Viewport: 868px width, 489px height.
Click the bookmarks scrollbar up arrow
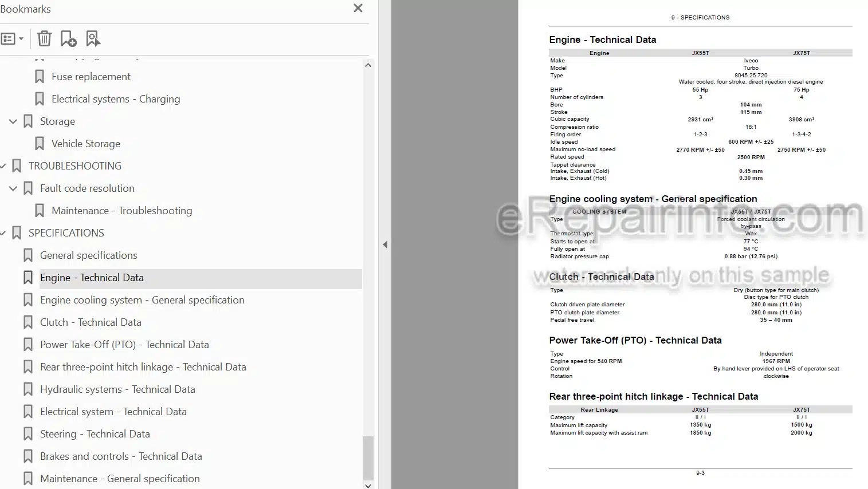pos(368,65)
